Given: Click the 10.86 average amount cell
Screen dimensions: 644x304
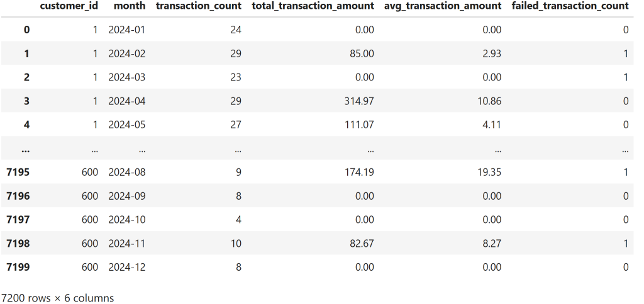Looking at the screenshot, I should click(489, 101).
